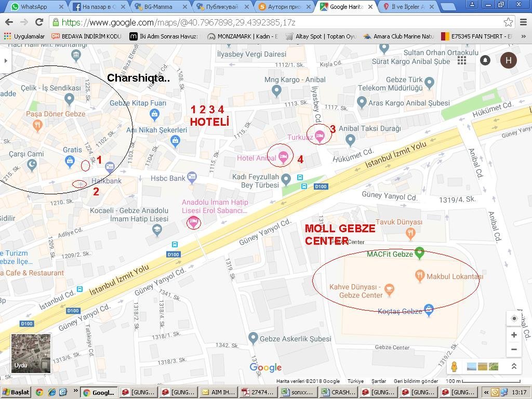
Task: Select the Kahve Dünyası cafe marker
Action: pyautogui.click(x=389, y=290)
